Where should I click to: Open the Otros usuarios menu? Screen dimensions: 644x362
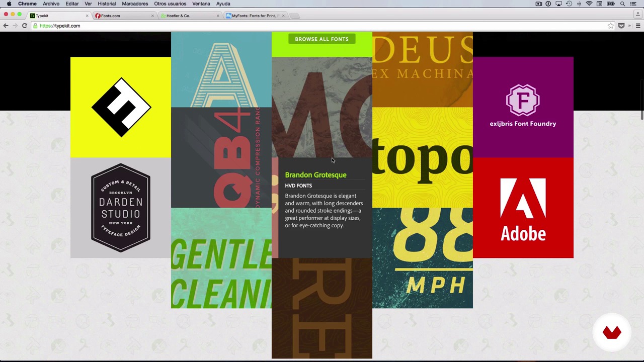click(x=170, y=4)
